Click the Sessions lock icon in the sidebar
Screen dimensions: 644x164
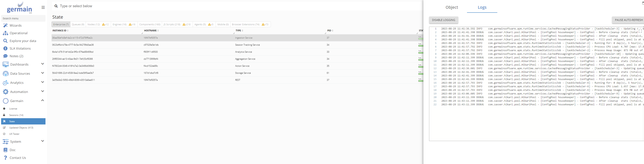4,115
